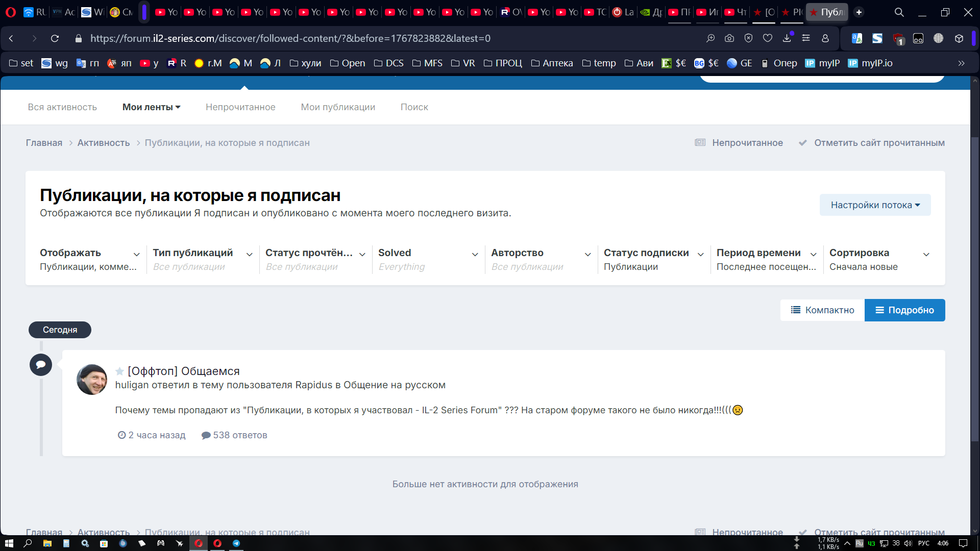Viewport: 980px width, 551px height.
Task: Open the [Оффтоп] Общаемся topic link
Action: pos(183,371)
